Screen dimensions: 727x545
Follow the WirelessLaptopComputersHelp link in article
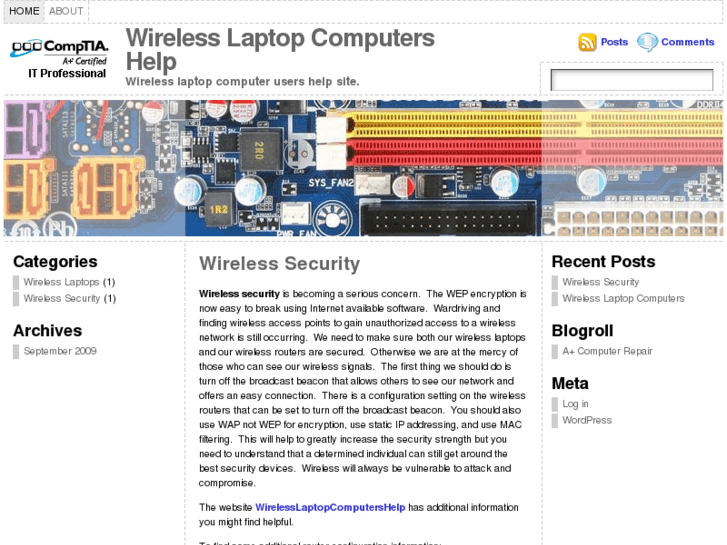[x=330, y=507]
